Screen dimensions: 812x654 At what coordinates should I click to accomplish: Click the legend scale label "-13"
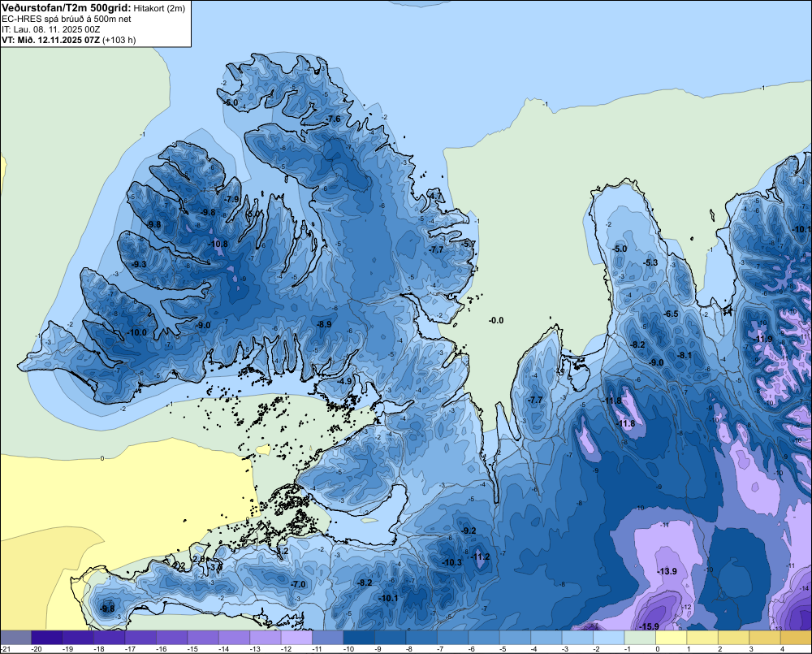click(255, 649)
